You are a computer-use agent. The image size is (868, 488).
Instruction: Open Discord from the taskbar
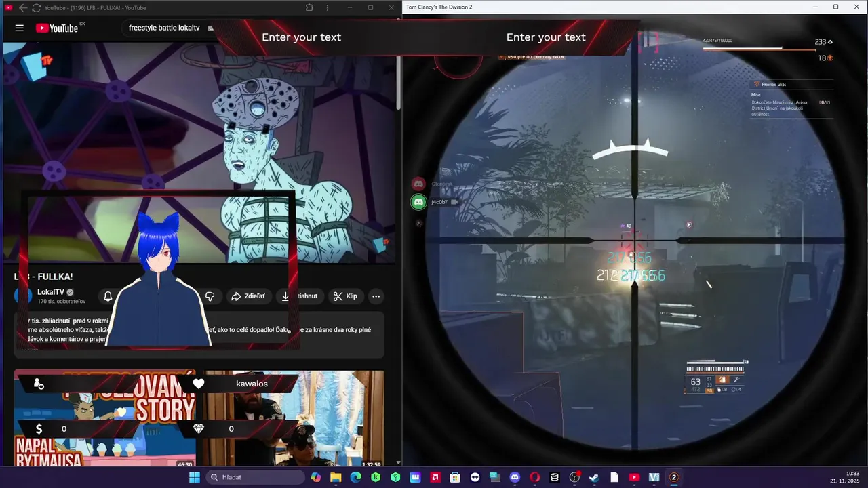(515, 477)
